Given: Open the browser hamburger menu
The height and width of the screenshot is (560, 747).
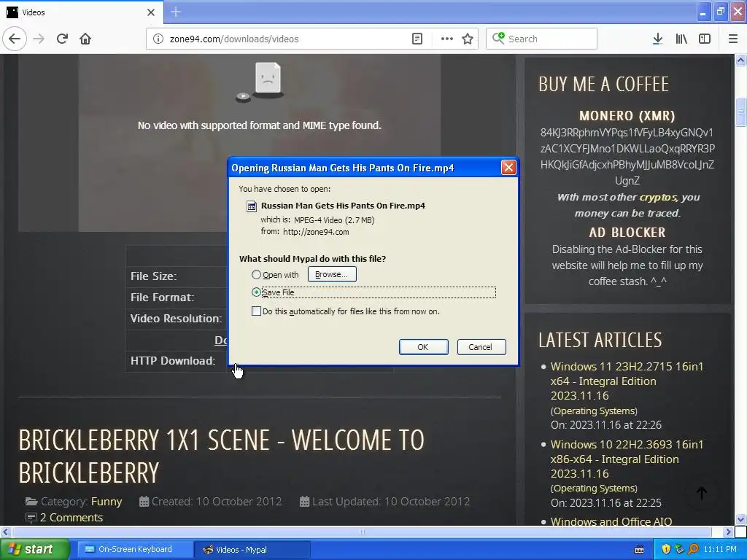Looking at the screenshot, I should coord(733,39).
